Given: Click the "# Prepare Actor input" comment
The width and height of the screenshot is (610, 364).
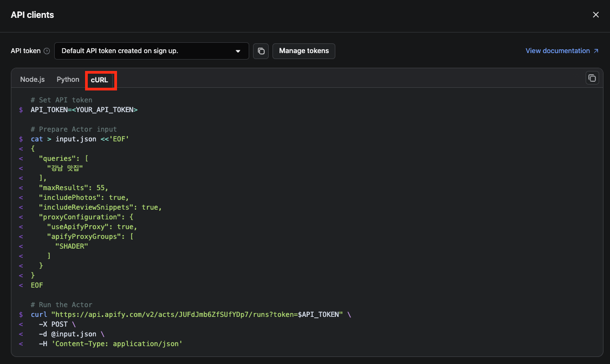Looking at the screenshot, I should 74,129.
